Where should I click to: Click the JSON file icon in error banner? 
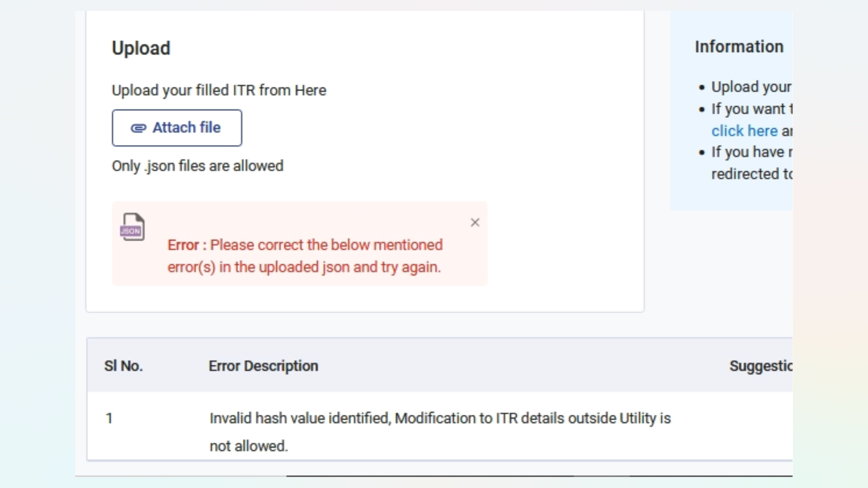(x=132, y=227)
